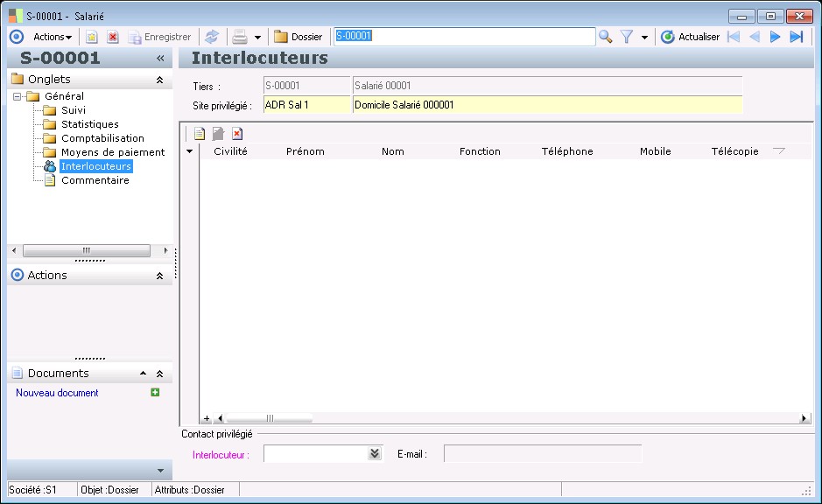
Task: Click the red delete icon in the main toolbar
Action: tap(112, 37)
